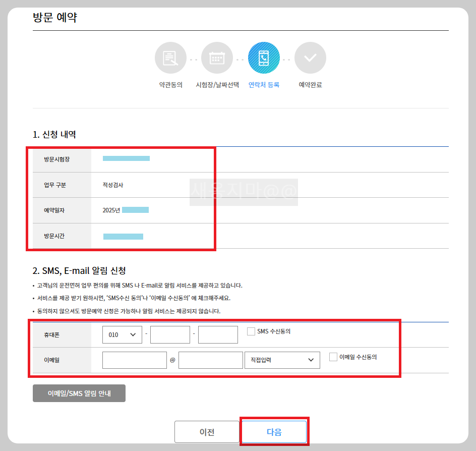Screen dimensions: 476x451
Task: Select the 연락처 등록 step label
Action: 264,84
